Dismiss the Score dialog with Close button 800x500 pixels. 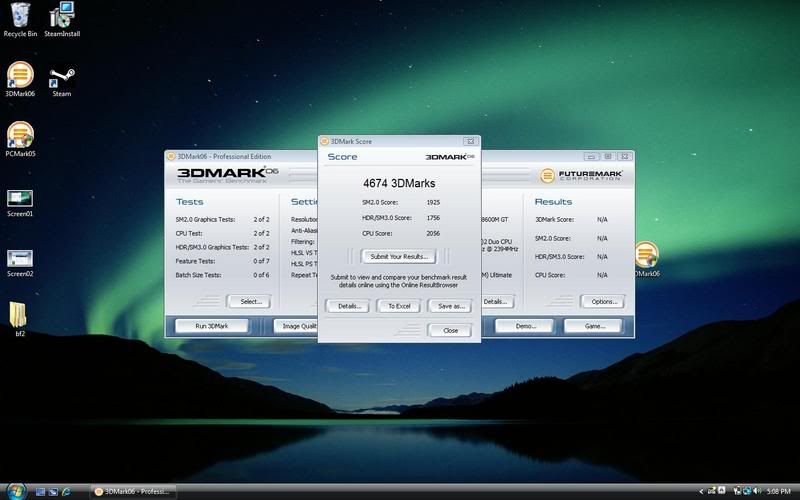pos(450,331)
